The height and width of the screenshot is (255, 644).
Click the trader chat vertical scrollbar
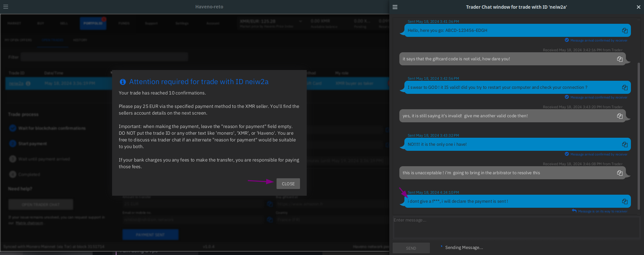pyautogui.click(x=639, y=136)
